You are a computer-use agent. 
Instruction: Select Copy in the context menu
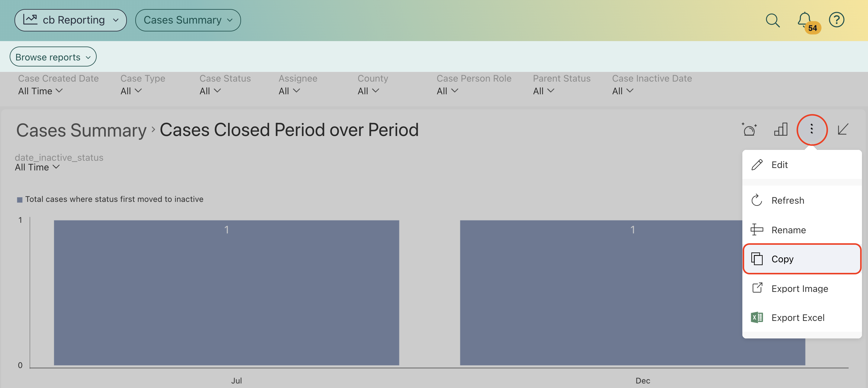point(782,259)
